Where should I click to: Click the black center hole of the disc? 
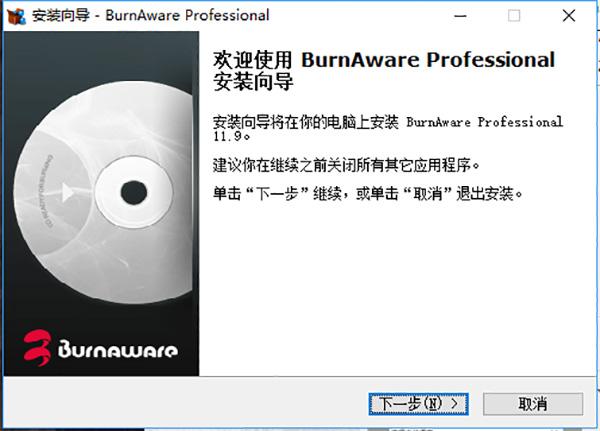point(134,193)
